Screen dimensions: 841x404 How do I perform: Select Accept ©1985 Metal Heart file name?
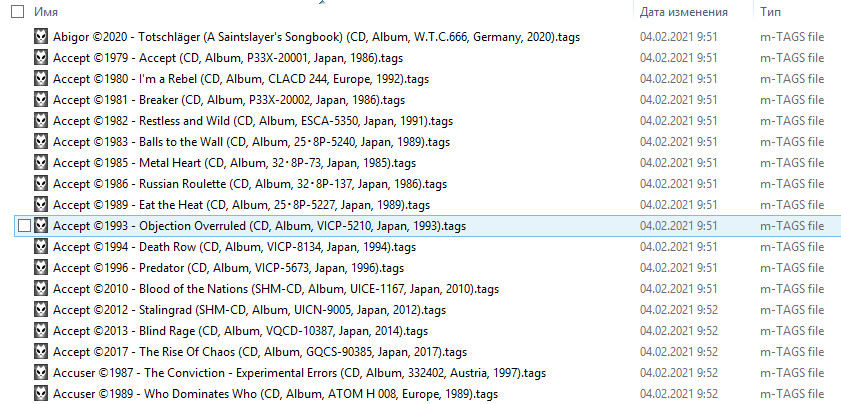click(234, 163)
